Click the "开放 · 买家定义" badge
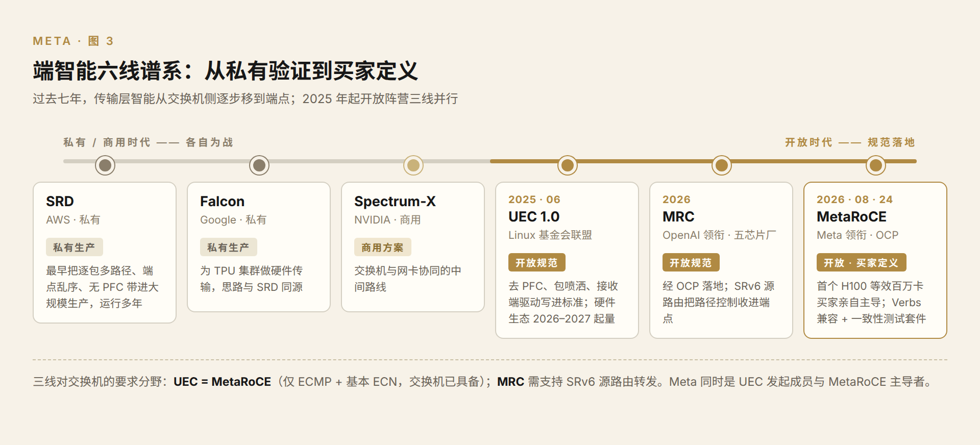This screenshot has height=445, width=980. tap(862, 263)
